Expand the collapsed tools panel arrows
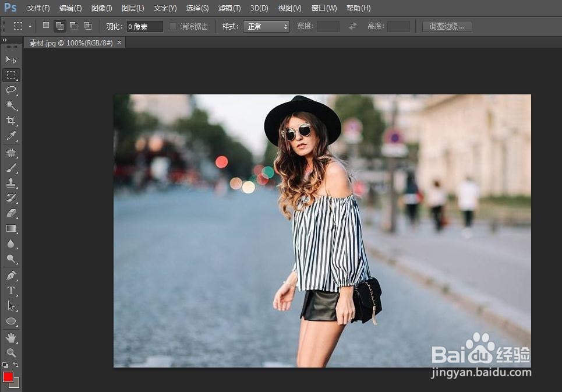This screenshot has height=392, width=562. (5, 40)
